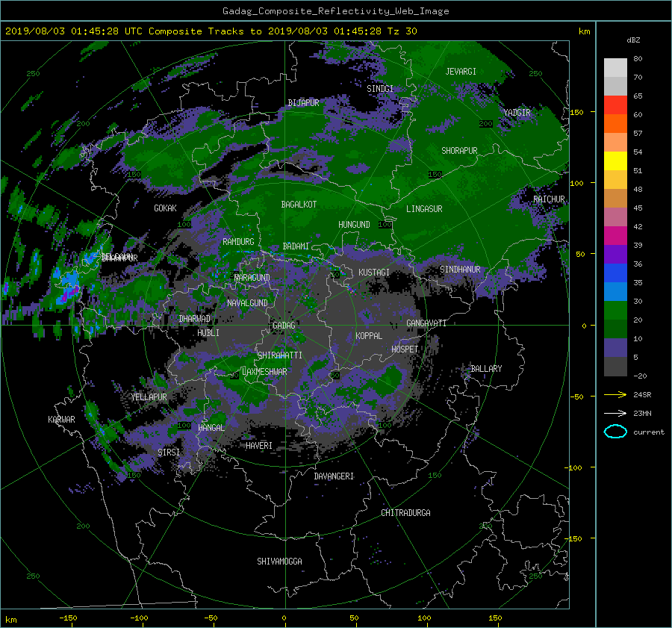Viewport: 672px width, 628px height.
Task: Click the DAVANGERI city label
Action: coord(334,476)
